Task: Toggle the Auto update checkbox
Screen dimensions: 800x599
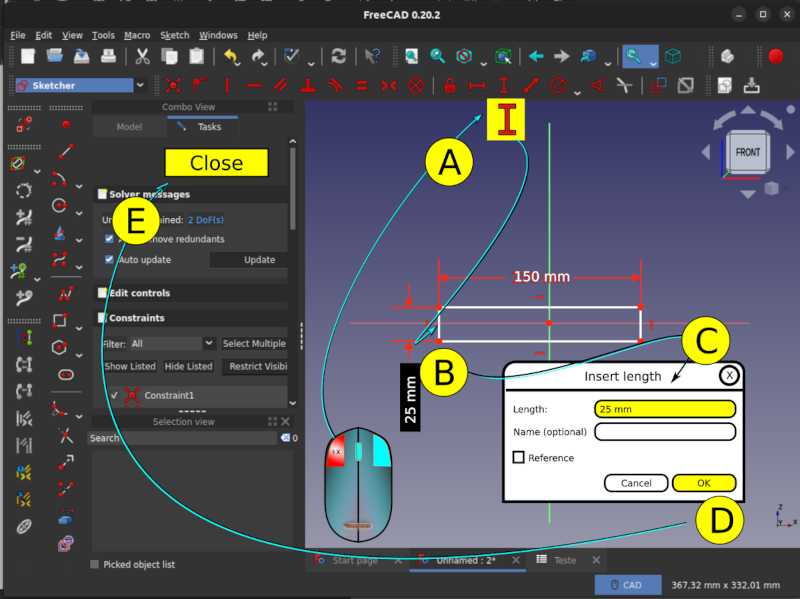Action: point(109,259)
